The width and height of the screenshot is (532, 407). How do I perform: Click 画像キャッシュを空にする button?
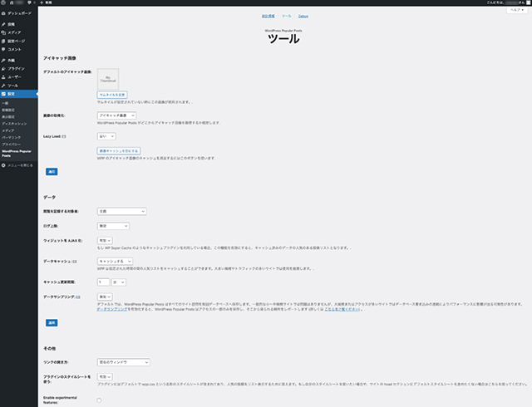(119, 150)
